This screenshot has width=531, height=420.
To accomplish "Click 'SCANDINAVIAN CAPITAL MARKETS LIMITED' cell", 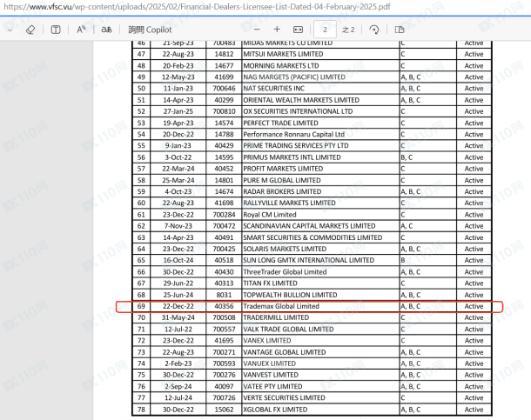I will (x=320, y=226).
